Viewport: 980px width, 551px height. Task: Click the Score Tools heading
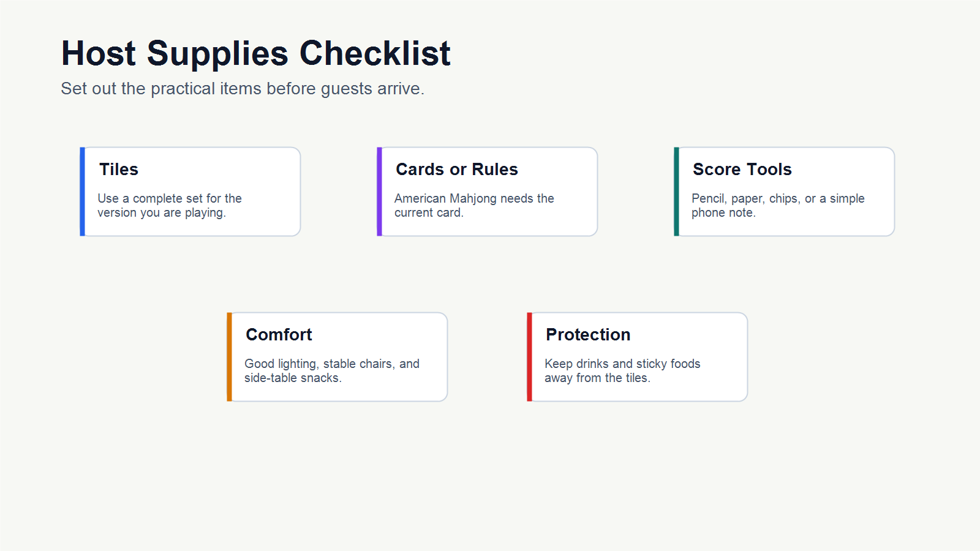tap(742, 170)
